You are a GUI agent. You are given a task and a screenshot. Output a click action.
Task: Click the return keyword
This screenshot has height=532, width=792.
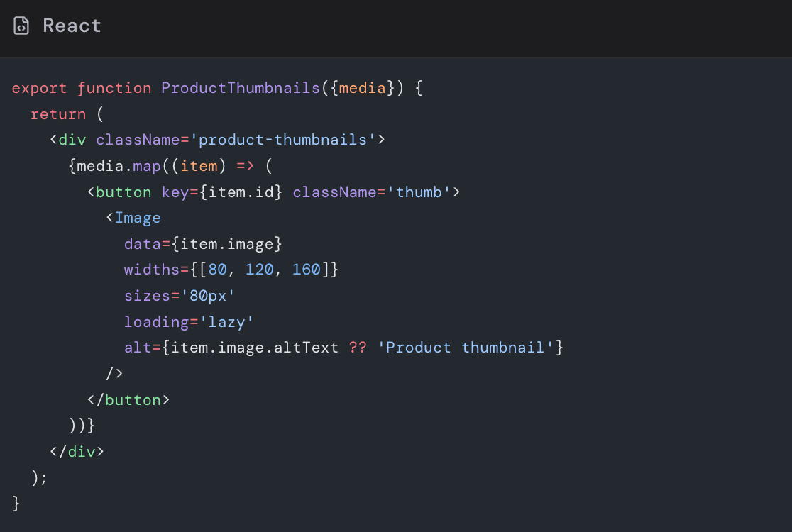tap(58, 114)
